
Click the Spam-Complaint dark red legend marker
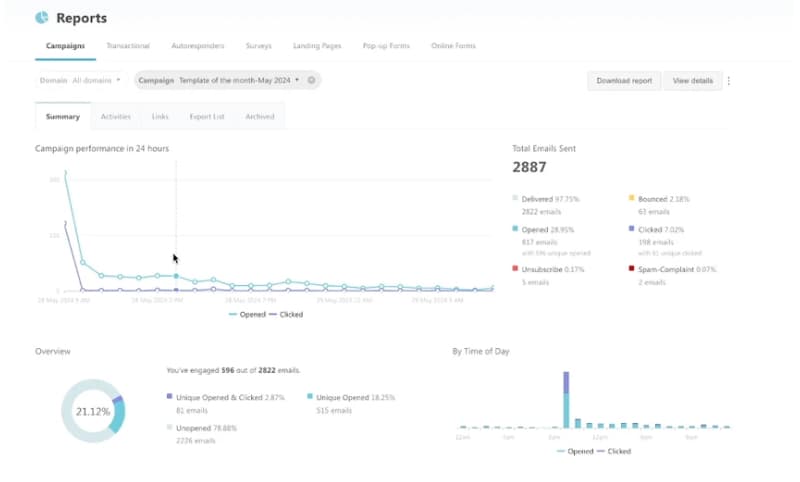pyautogui.click(x=632, y=269)
